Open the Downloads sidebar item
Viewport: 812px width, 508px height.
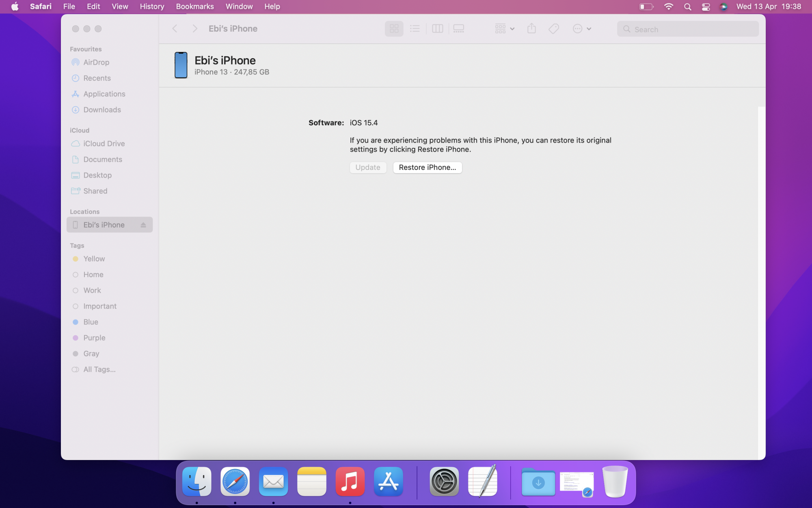109,110
